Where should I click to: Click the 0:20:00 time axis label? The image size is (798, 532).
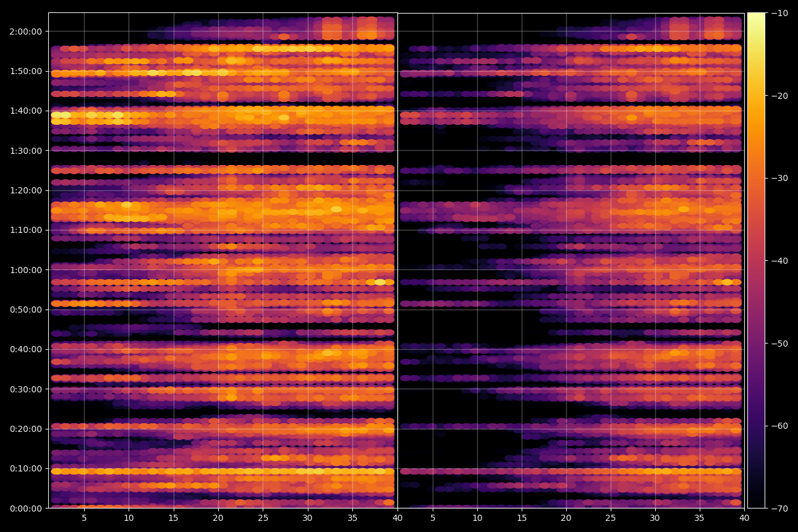[x=25, y=429]
